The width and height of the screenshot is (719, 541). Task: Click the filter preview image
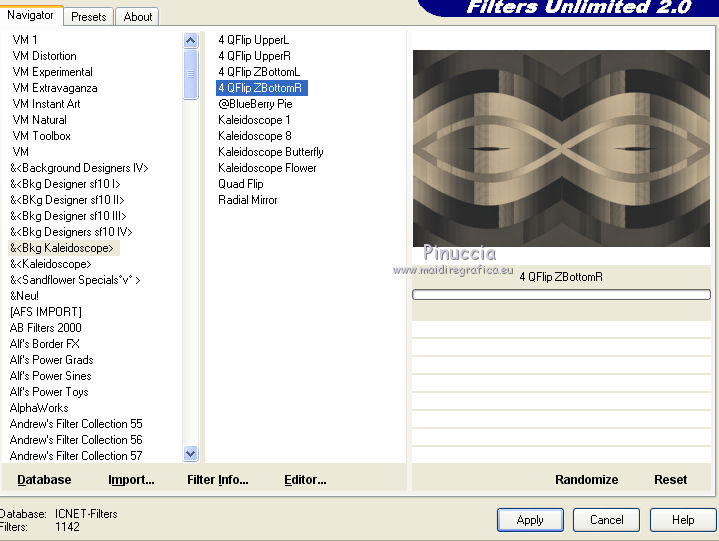pos(561,149)
